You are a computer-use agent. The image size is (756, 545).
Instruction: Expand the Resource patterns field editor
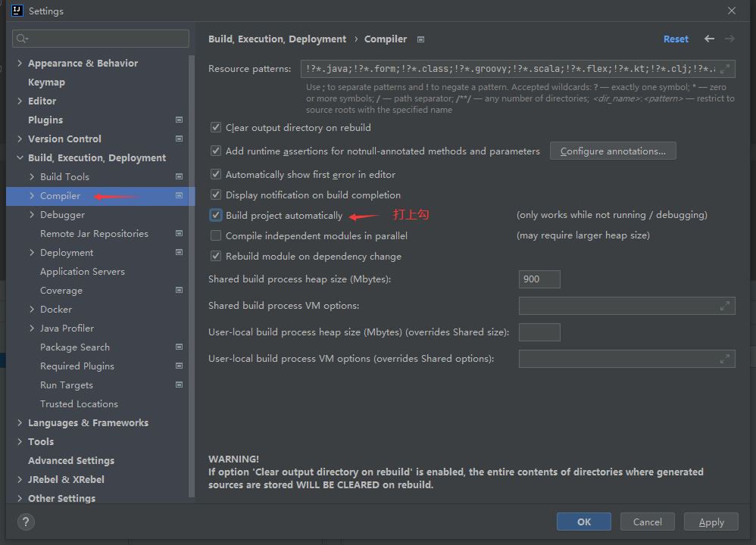tap(725, 69)
